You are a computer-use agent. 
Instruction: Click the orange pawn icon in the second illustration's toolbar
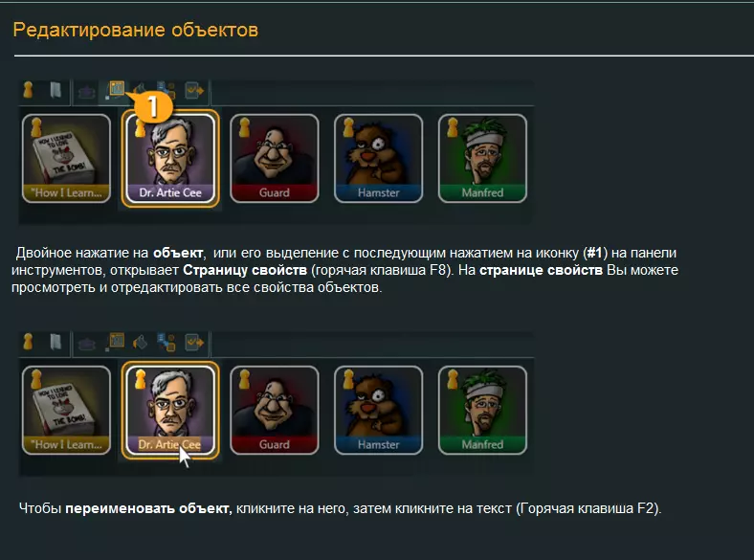pos(28,342)
